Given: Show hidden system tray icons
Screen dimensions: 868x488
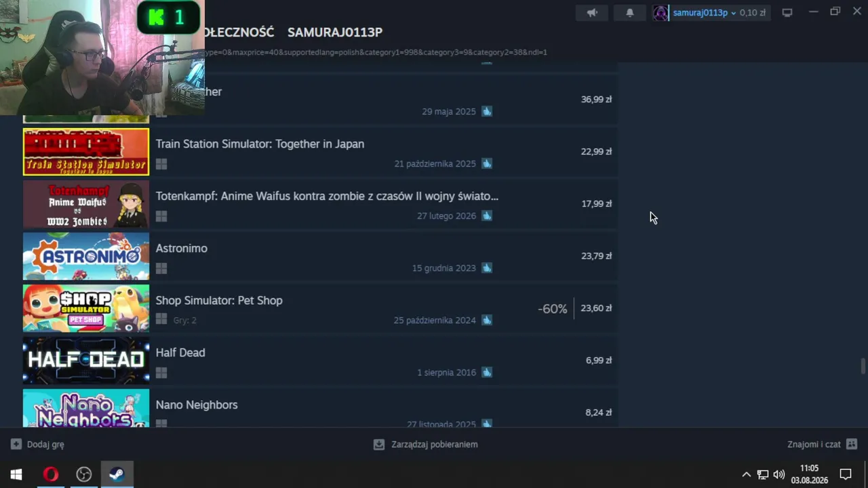Looking at the screenshot, I should [x=747, y=474].
